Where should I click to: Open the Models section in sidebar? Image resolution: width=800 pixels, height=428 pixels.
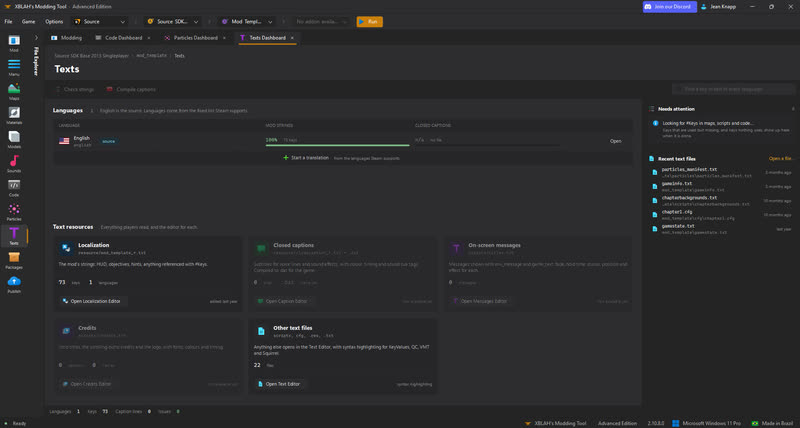point(14,139)
